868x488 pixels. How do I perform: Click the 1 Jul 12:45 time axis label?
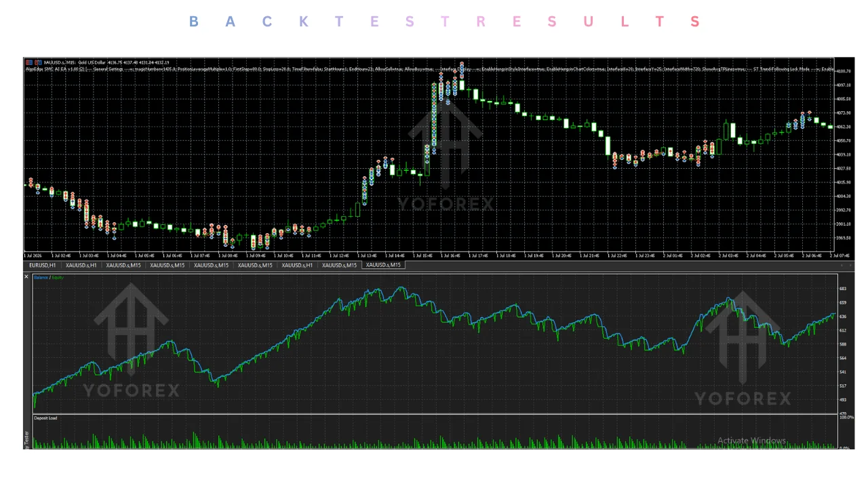(340, 256)
